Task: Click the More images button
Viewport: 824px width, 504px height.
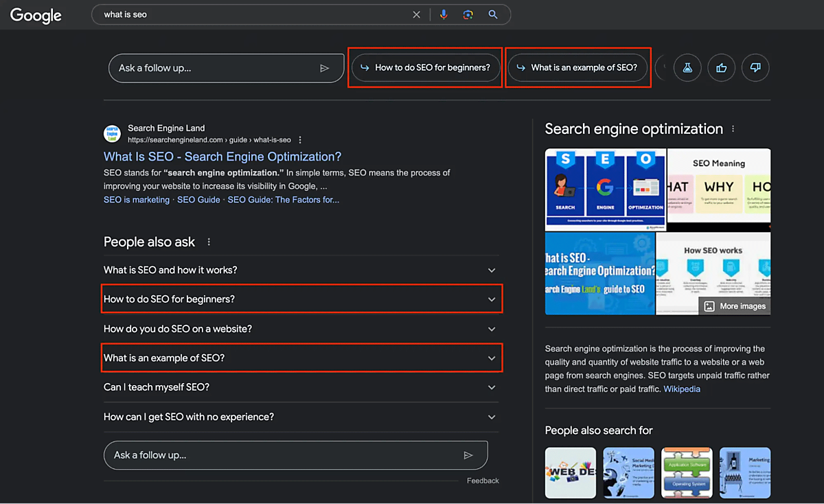Action: tap(735, 306)
